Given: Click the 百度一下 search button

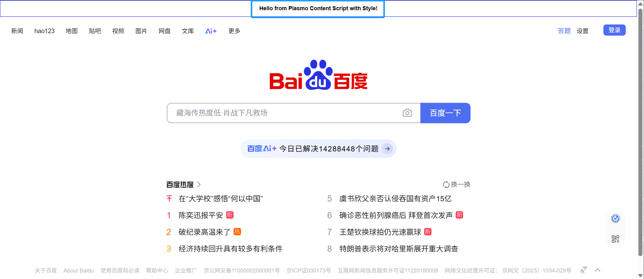Looking at the screenshot, I should pyautogui.click(x=445, y=113).
